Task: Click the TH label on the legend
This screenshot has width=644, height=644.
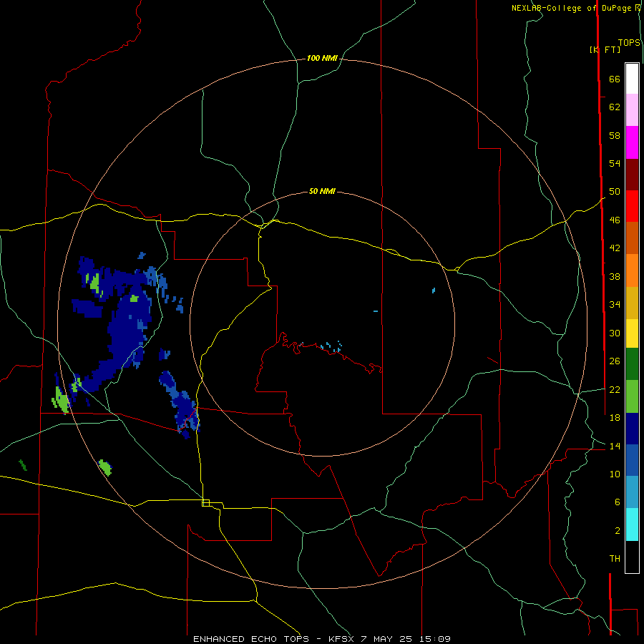Action: (615, 559)
